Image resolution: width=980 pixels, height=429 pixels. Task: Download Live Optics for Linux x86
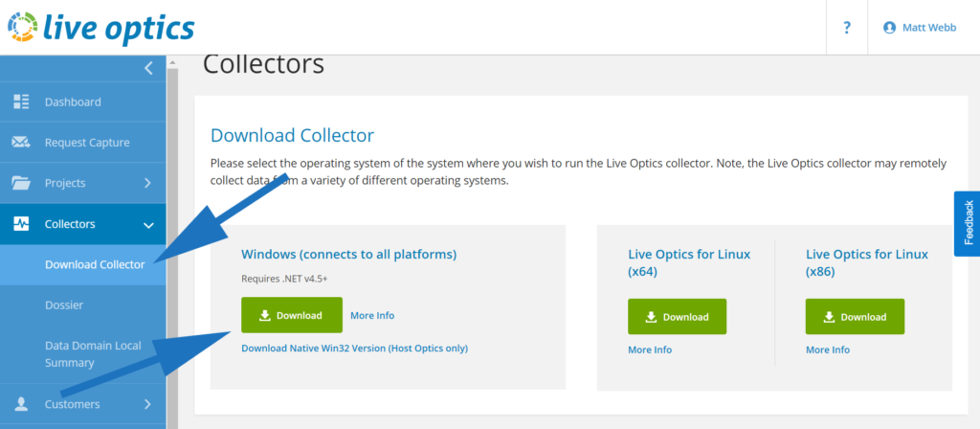[855, 316]
